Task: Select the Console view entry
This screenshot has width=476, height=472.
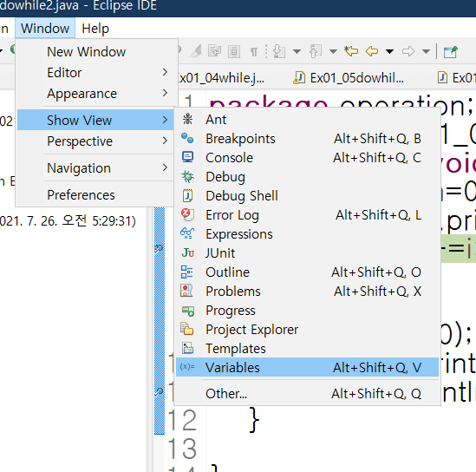Action: tap(307, 157)
